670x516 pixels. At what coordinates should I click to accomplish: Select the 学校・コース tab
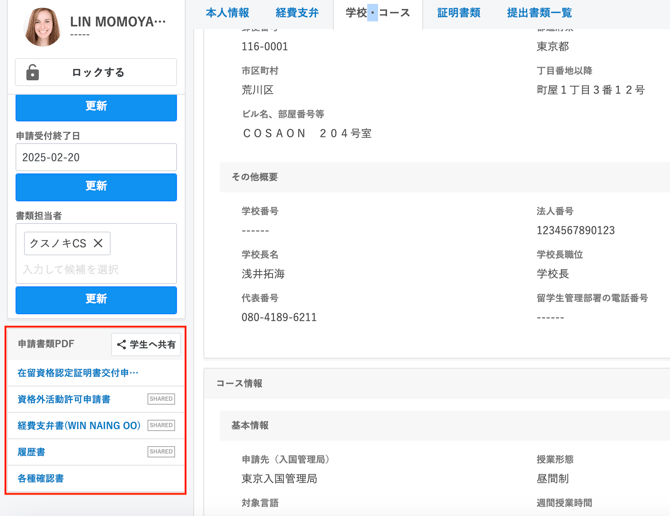(377, 13)
